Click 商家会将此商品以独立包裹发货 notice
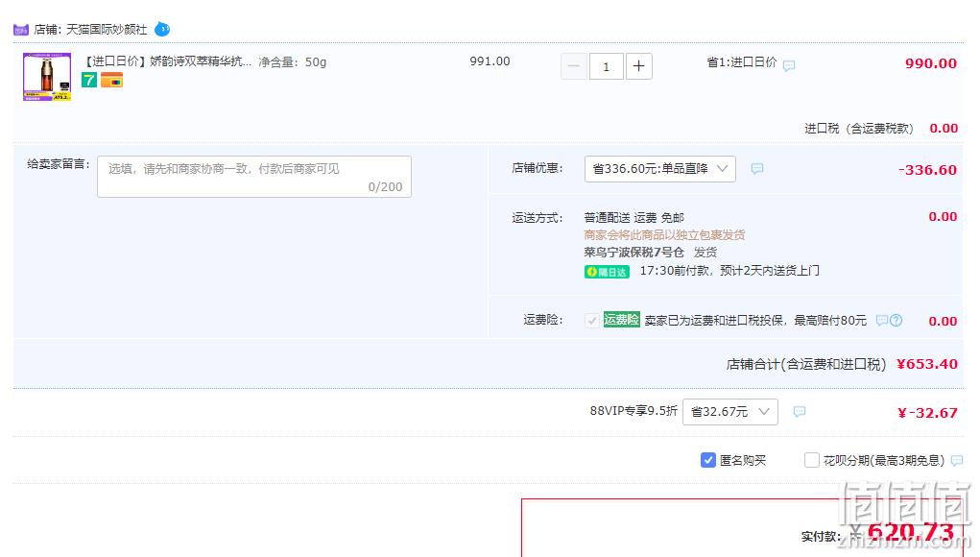The height and width of the screenshot is (557, 980). point(664,235)
